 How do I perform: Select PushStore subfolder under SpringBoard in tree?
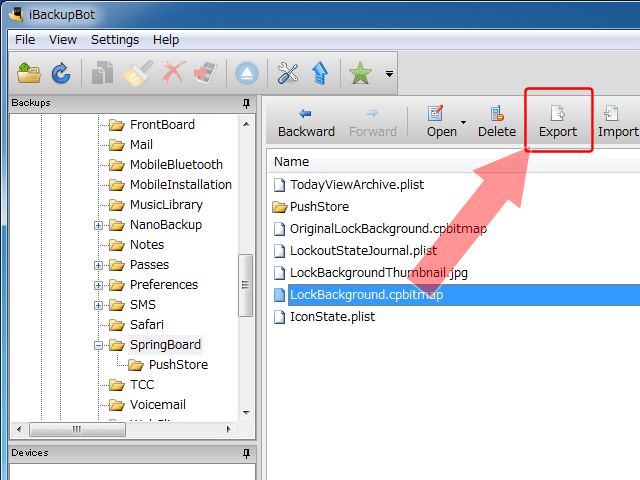[178, 364]
